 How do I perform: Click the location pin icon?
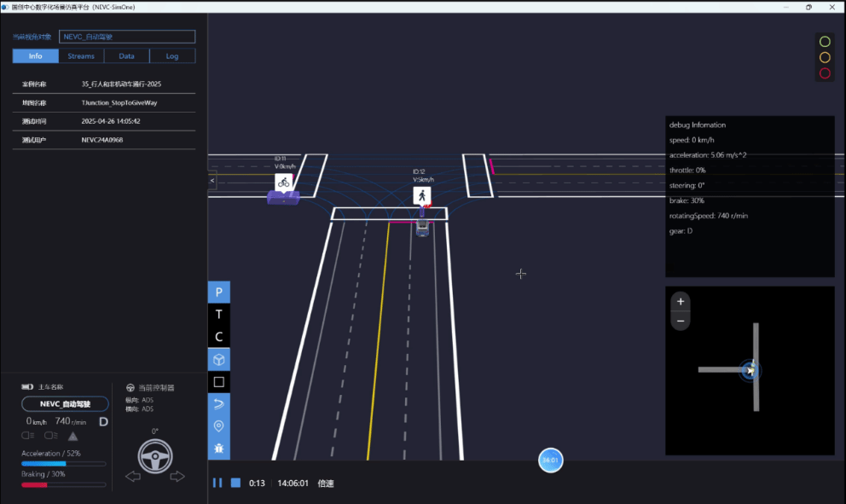coord(218,426)
